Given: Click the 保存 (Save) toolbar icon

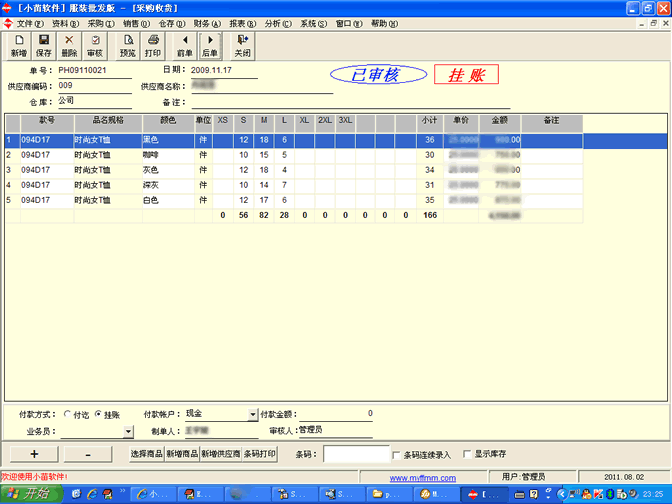Looking at the screenshot, I should [x=44, y=45].
